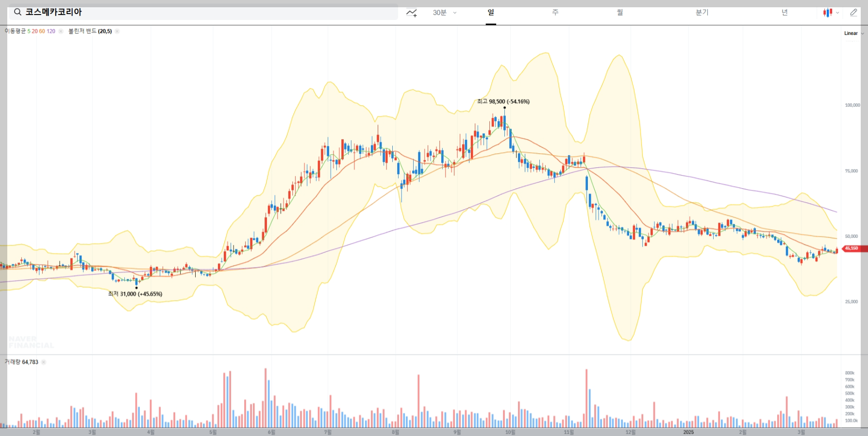Viewport: 868px width, 436px height.
Task: Click the 코스메카코리아 search field
Action: (203, 12)
